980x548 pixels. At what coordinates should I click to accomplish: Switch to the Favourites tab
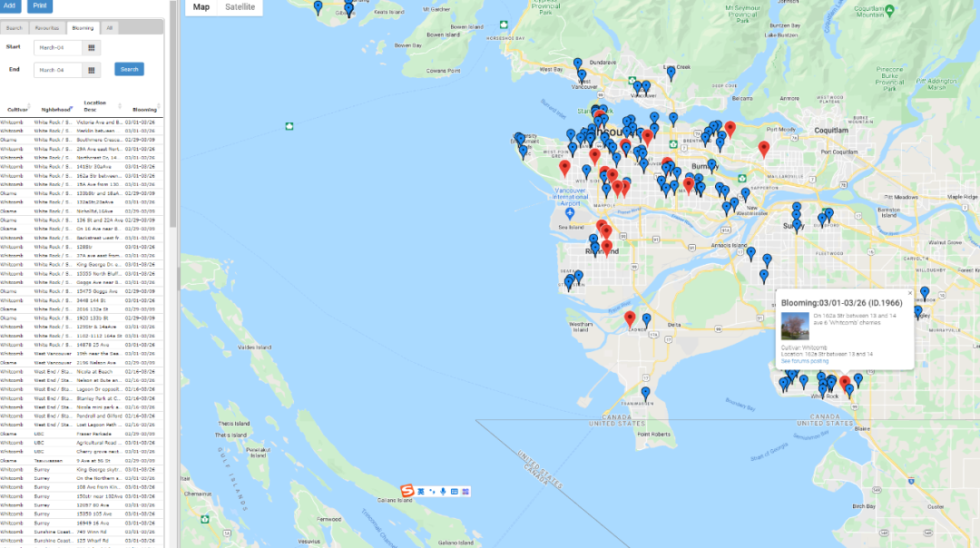pos(47,28)
